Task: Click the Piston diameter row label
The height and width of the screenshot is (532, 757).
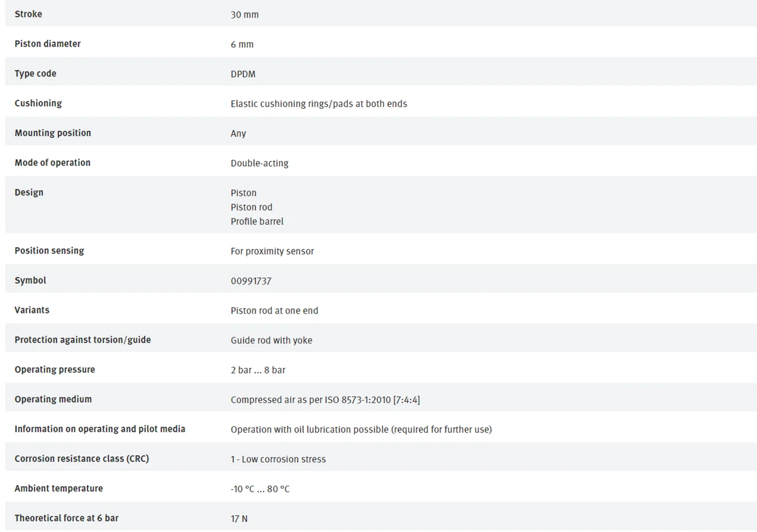Action: coord(47,44)
